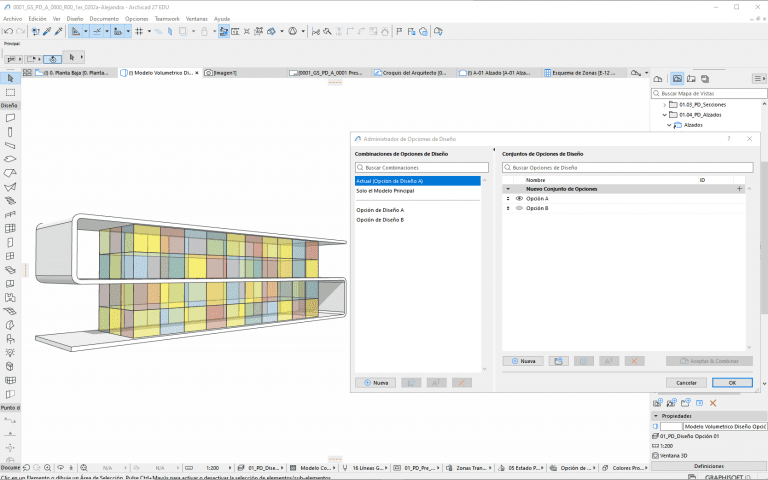This screenshot has width=768, height=480.
Task: Click the Buscar Combinaciones search field
Action: pos(420,168)
